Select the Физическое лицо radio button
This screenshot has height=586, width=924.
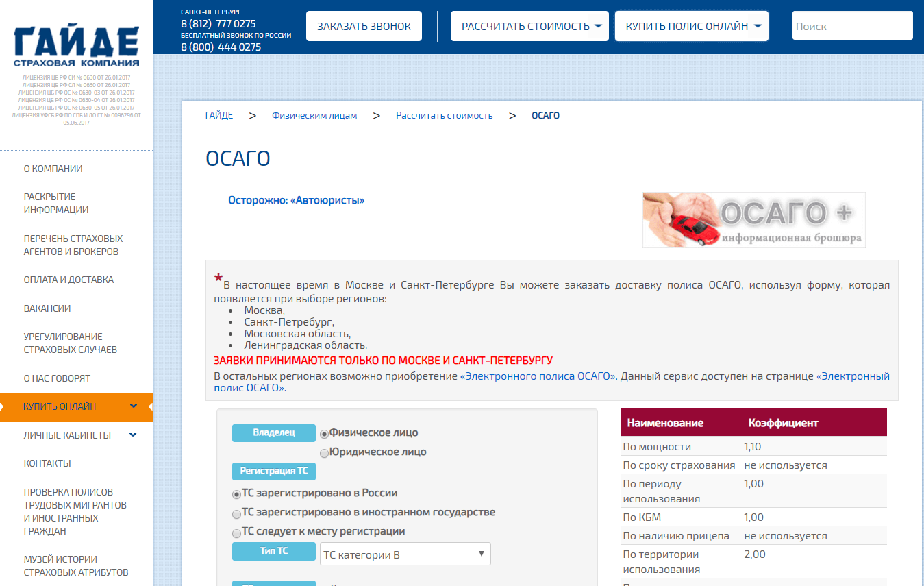(x=325, y=434)
